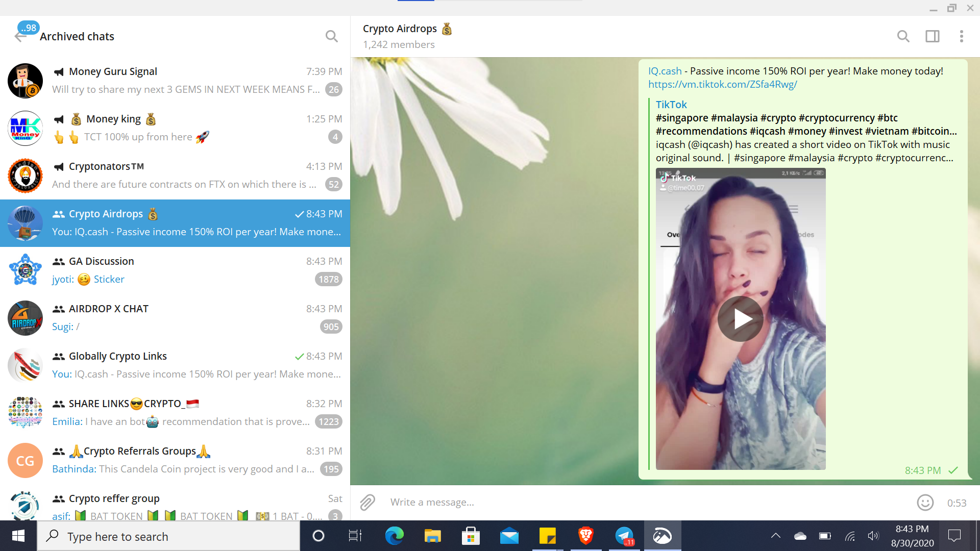Open the Windows Start menu
The image size is (980, 551).
[18, 536]
